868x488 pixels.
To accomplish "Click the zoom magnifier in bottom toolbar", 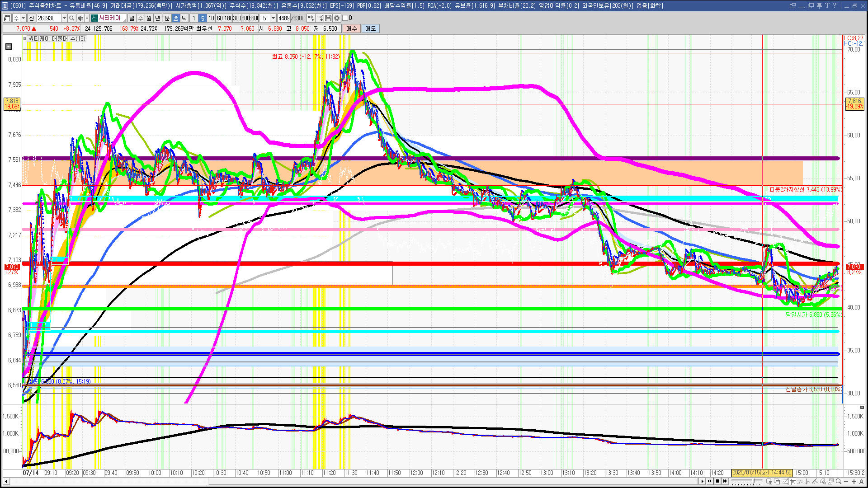I will coord(839,481).
